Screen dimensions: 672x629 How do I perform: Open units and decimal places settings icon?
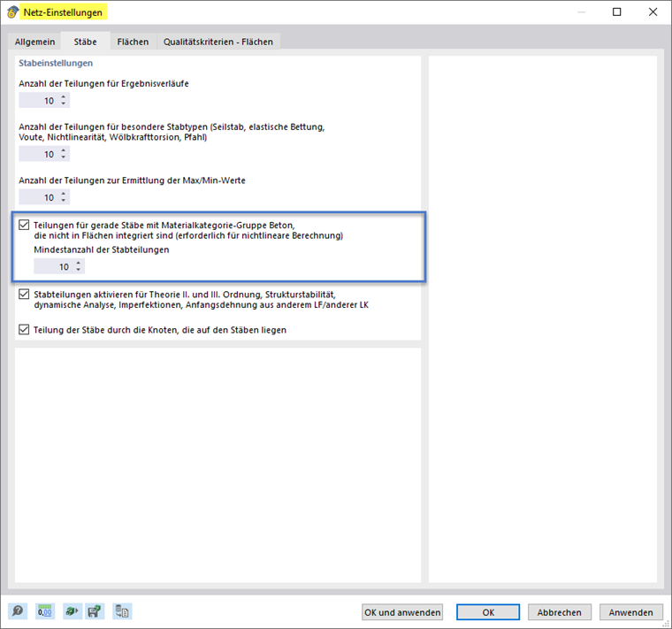point(44,611)
